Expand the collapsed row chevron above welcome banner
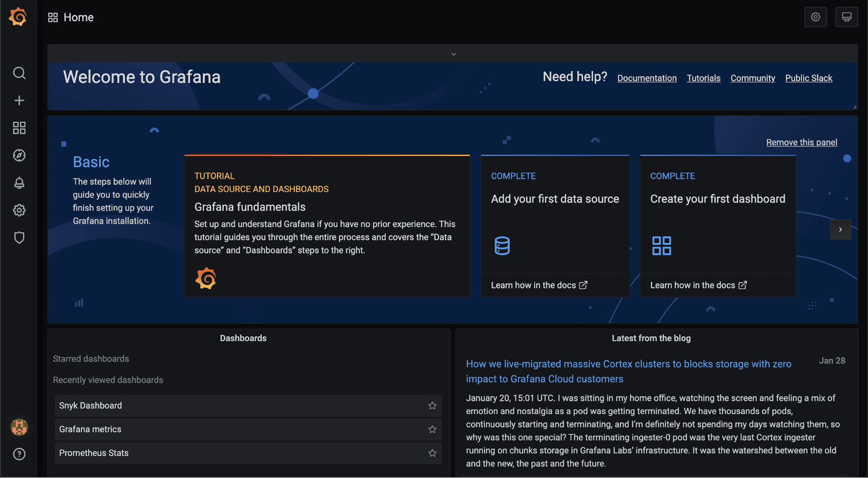The height and width of the screenshot is (478, 868). point(453,54)
